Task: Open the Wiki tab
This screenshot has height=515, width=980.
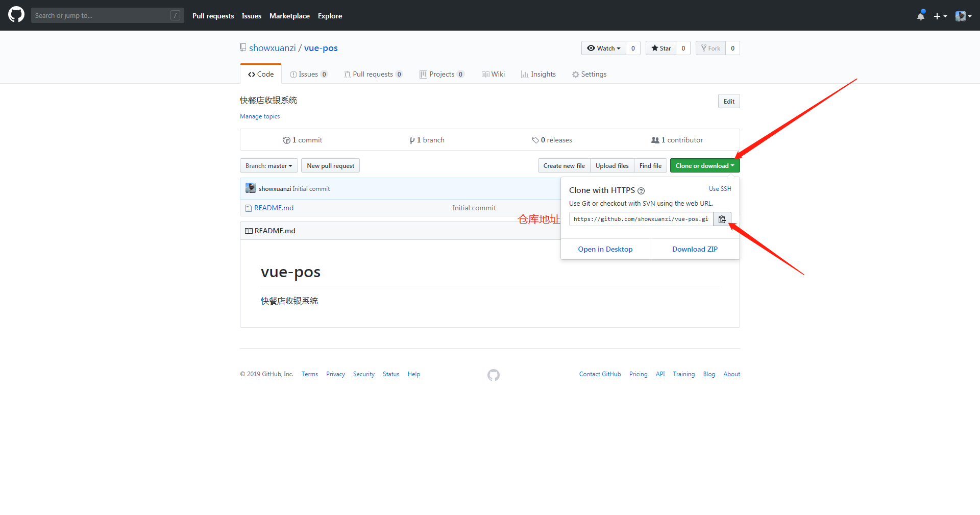Action: pos(493,74)
